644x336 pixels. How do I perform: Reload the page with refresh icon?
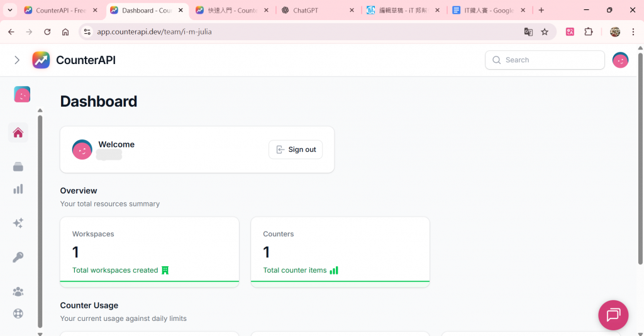pos(47,31)
